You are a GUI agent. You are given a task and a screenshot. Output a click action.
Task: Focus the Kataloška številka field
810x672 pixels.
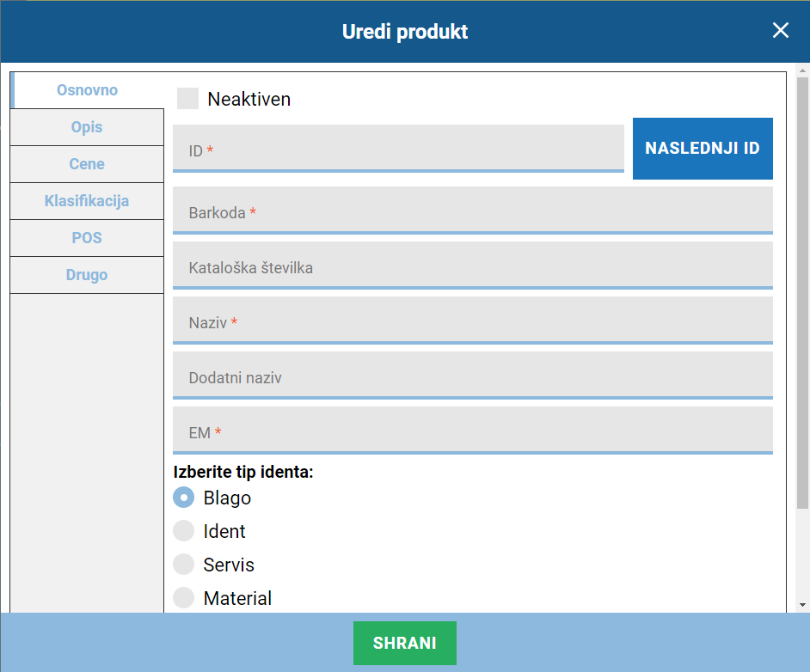pyautogui.click(x=472, y=266)
